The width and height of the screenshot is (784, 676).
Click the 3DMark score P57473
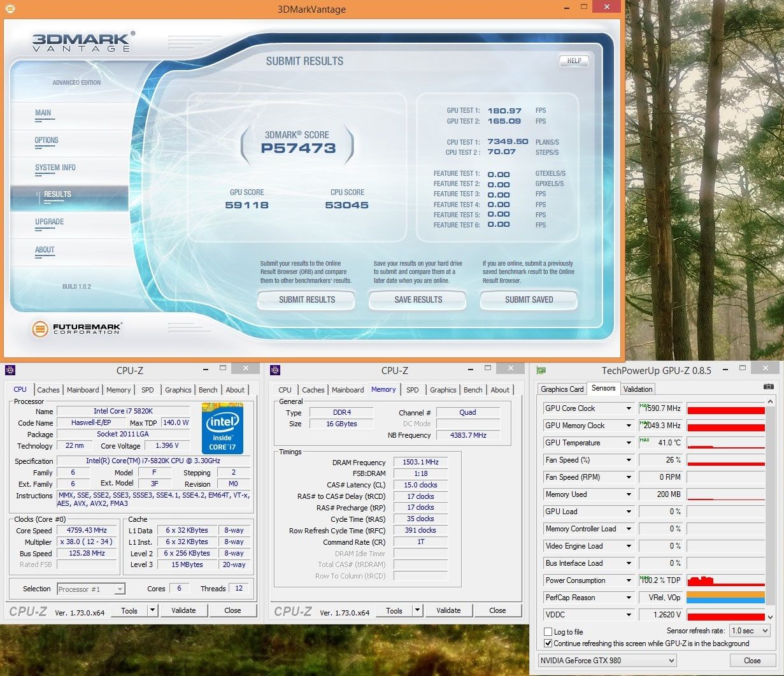tap(298, 148)
